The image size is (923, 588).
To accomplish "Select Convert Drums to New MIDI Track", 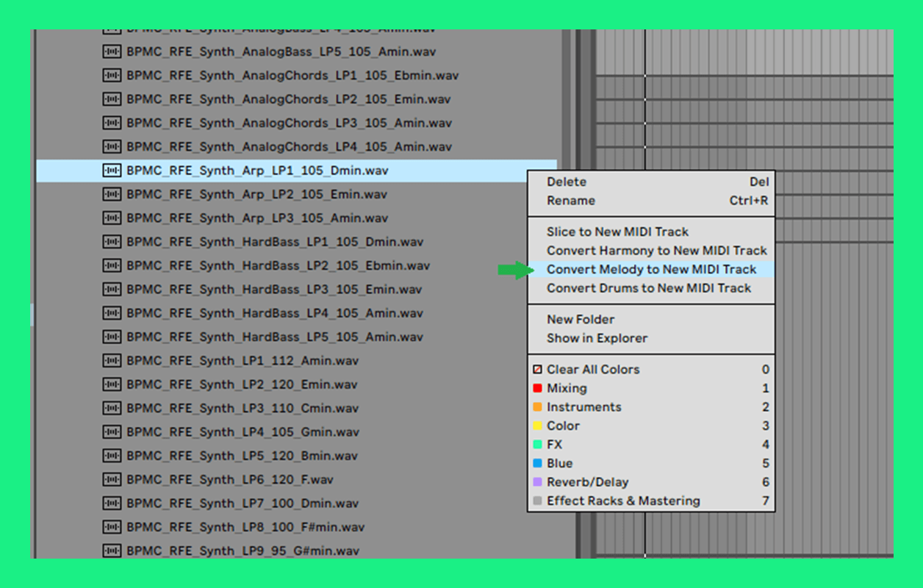I will pyautogui.click(x=648, y=288).
